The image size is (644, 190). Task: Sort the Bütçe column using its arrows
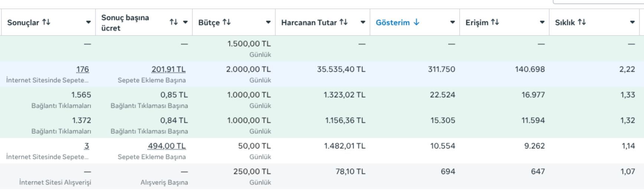click(x=227, y=22)
